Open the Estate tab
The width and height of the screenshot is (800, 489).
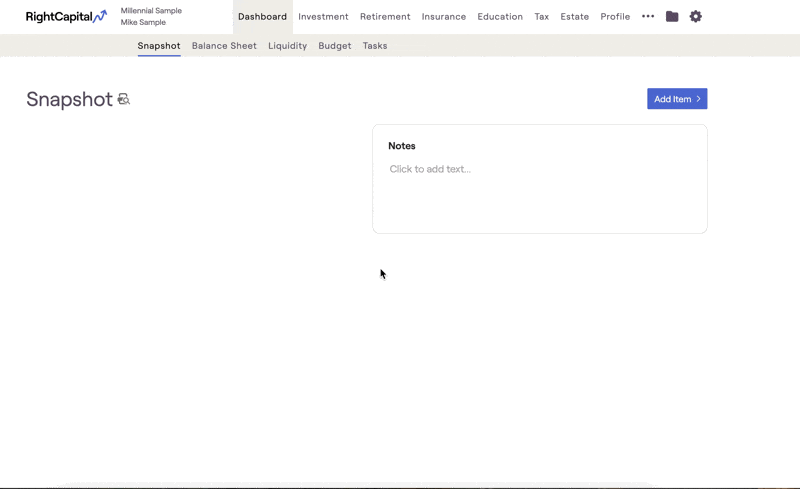coord(574,17)
